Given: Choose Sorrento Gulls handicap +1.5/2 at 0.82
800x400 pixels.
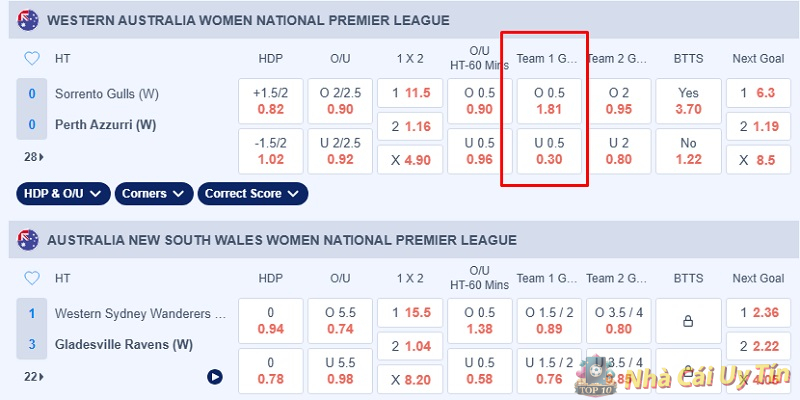Looking at the screenshot, I should (270, 101).
